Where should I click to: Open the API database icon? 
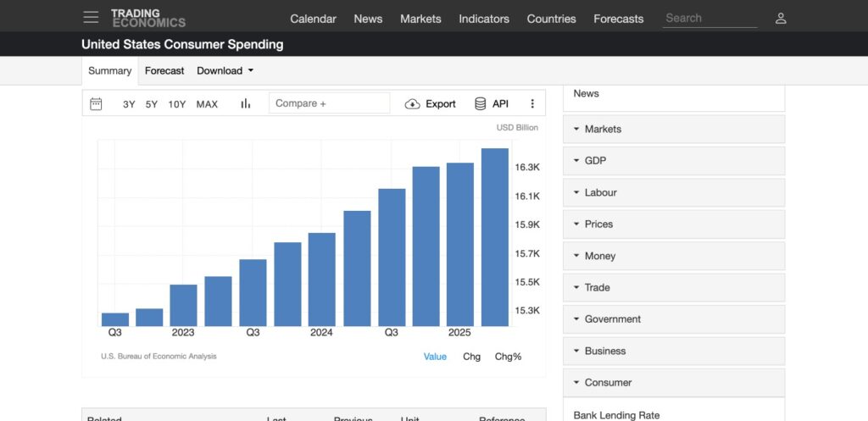[x=481, y=103]
